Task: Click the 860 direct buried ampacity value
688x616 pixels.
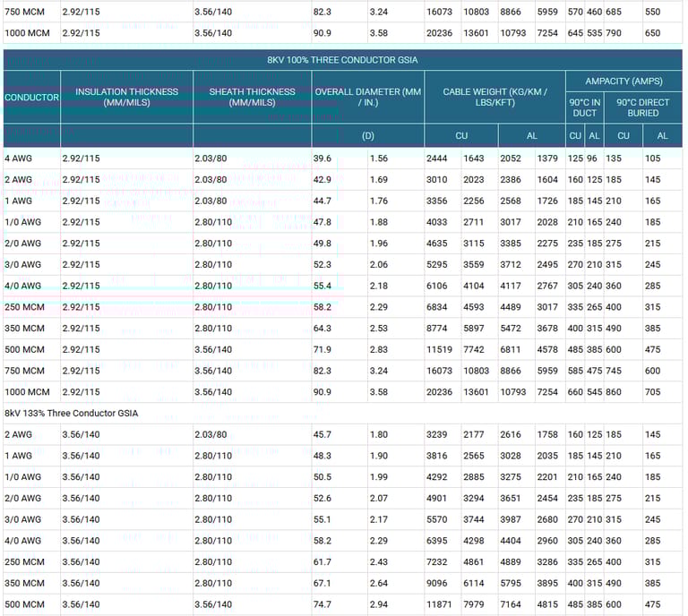Action: (616, 392)
